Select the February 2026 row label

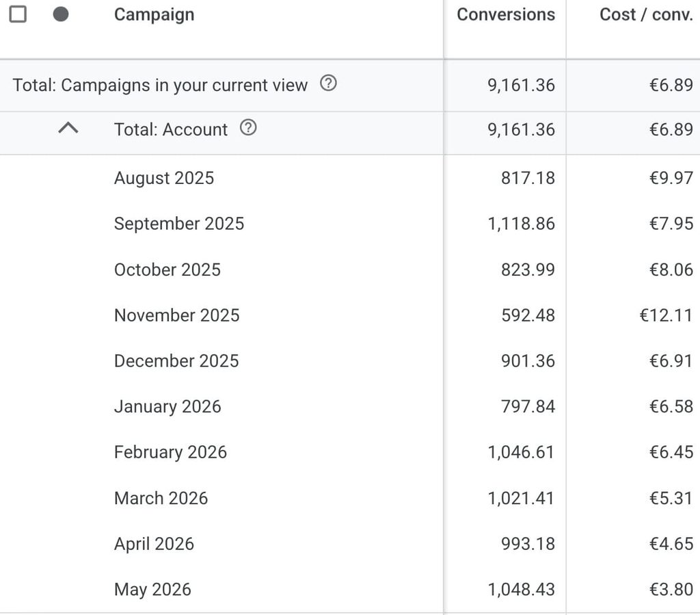[170, 452]
